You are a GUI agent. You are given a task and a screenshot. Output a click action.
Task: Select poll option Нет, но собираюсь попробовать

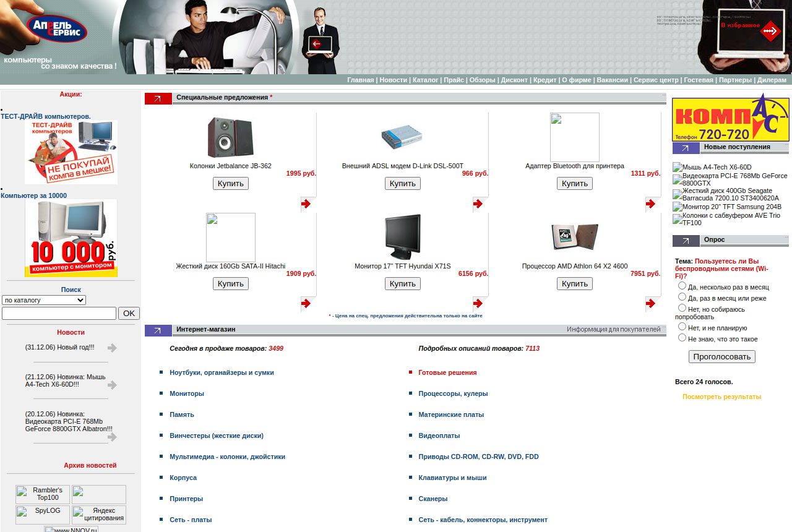[682, 308]
